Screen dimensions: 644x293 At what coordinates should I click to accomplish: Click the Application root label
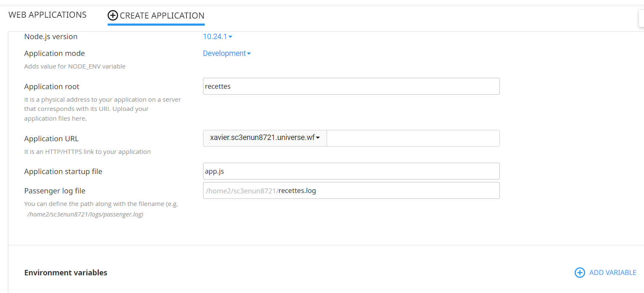(52, 87)
